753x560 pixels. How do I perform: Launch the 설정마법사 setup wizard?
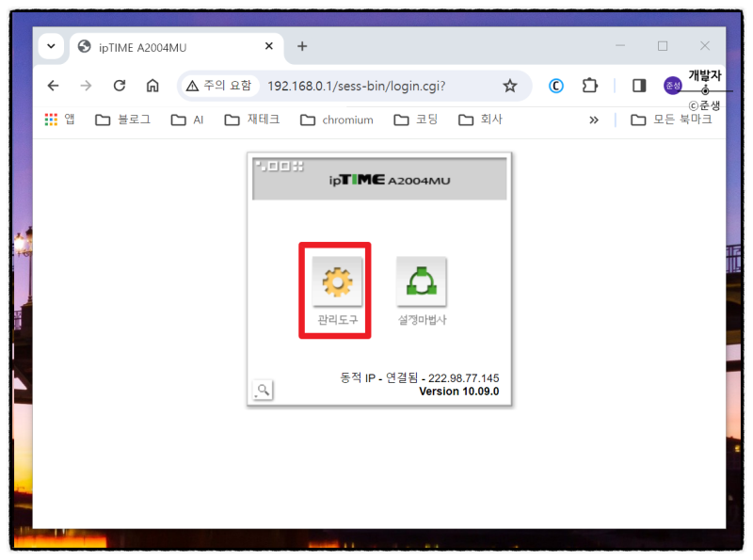click(421, 280)
